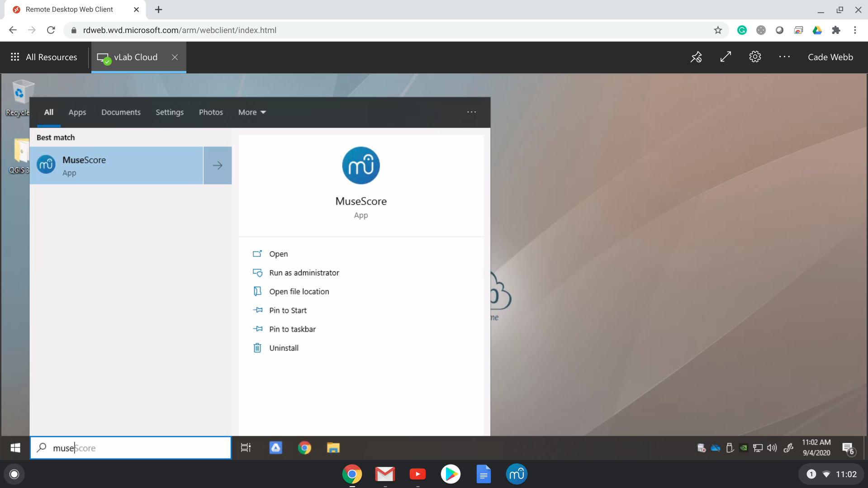Screen dimensions: 868x488
Task: Select the MuseScore best match result
Action: [x=116, y=166]
